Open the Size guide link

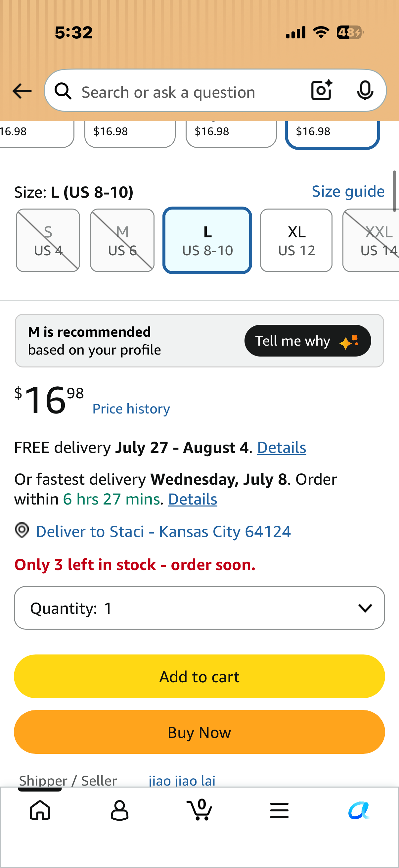[348, 191]
